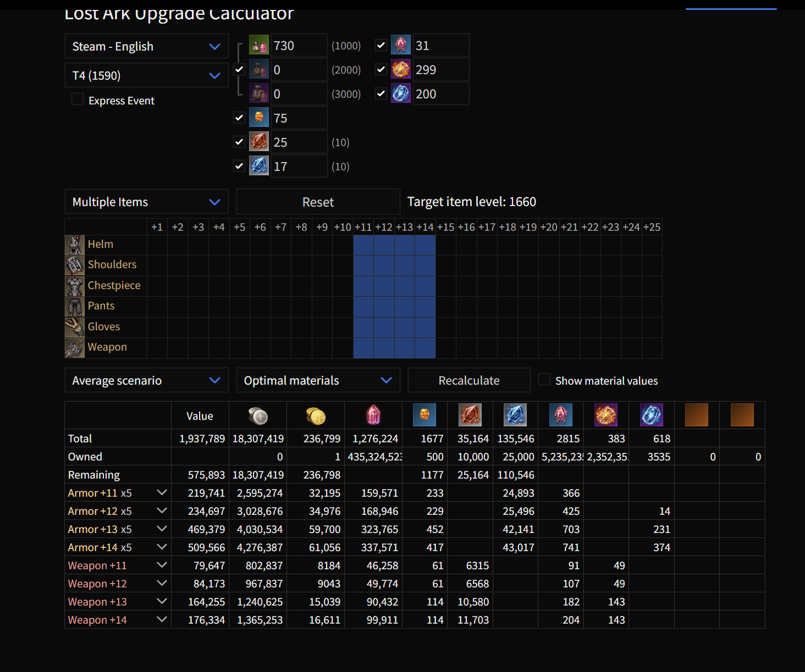This screenshot has height=672, width=805.
Task: Click the Owned gold value 1 cell
Action: (x=316, y=457)
